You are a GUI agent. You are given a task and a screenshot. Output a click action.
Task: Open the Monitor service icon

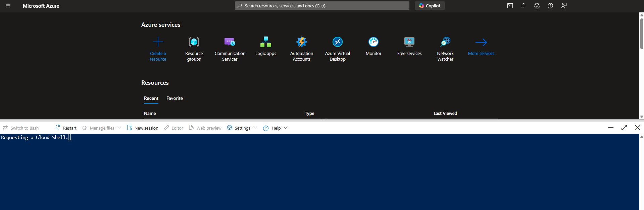click(374, 42)
